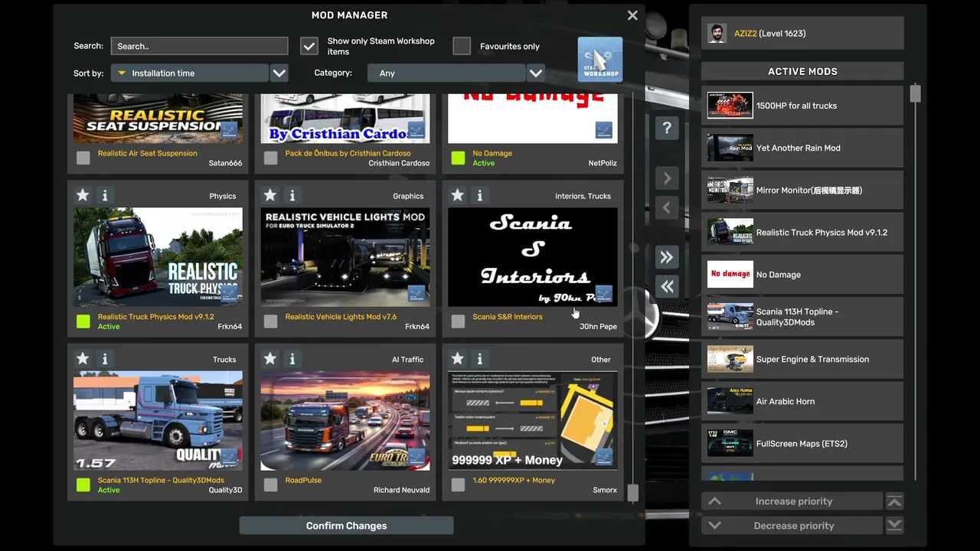
Task: Click Confirm Changes button
Action: click(x=346, y=526)
